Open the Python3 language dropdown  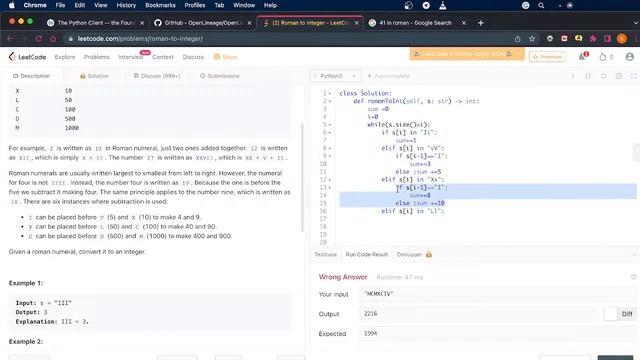335,76
